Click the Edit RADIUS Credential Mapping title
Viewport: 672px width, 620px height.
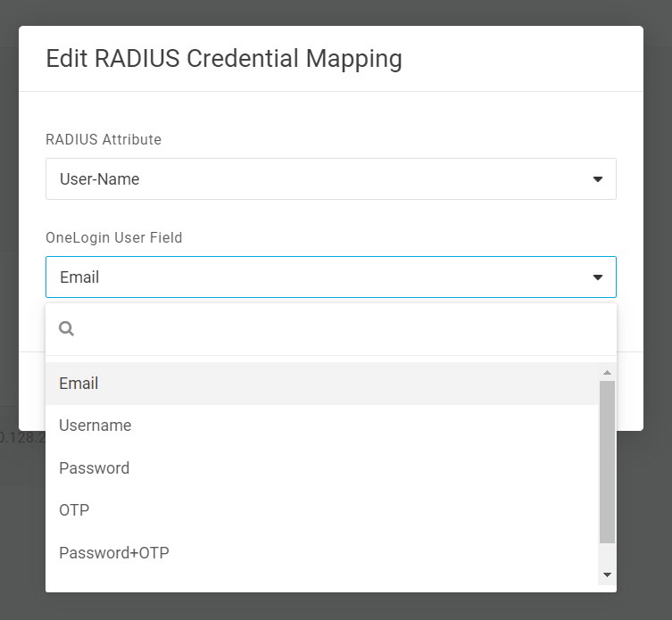224,59
